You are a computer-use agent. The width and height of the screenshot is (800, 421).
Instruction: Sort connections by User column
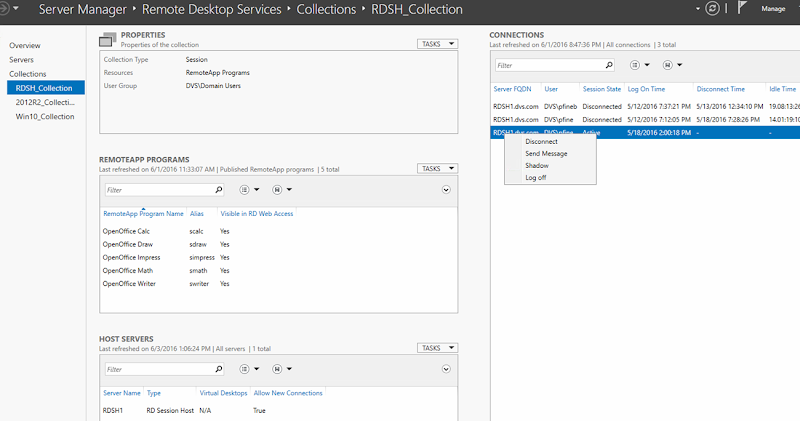551,89
